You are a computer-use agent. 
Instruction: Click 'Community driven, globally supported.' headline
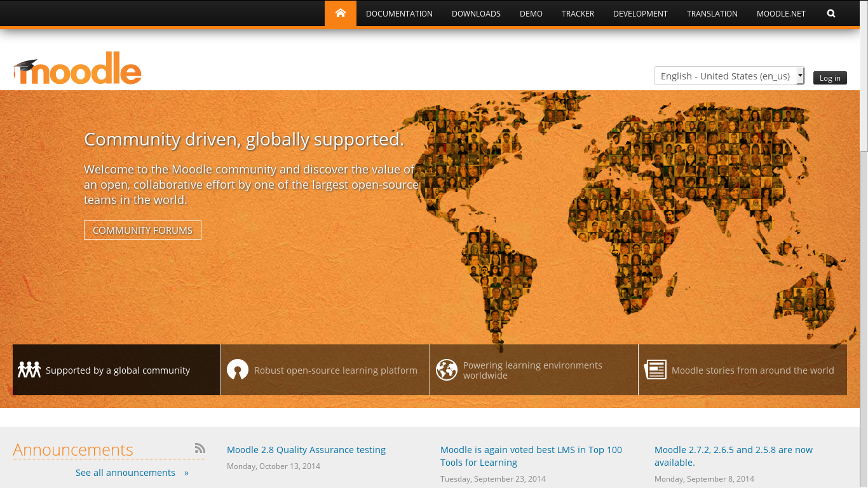coord(244,139)
